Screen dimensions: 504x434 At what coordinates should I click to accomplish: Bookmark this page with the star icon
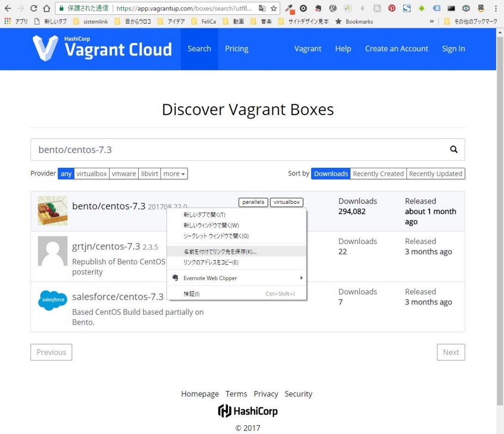[274, 8]
